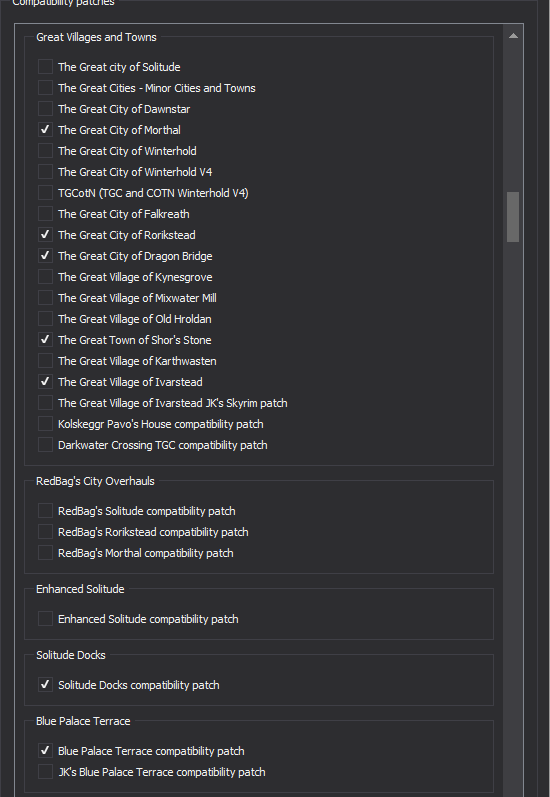Check RedBag's Morthal compatibility patch

pos(45,553)
